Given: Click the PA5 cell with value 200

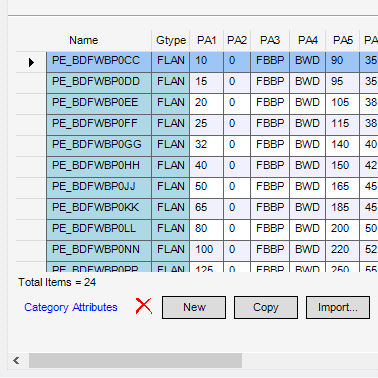Looking at the screenshot, I should [x=343, y=230].
